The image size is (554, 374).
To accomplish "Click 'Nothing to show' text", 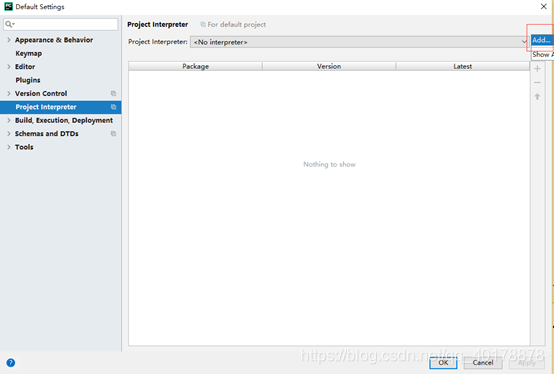I will click(329, 164).
